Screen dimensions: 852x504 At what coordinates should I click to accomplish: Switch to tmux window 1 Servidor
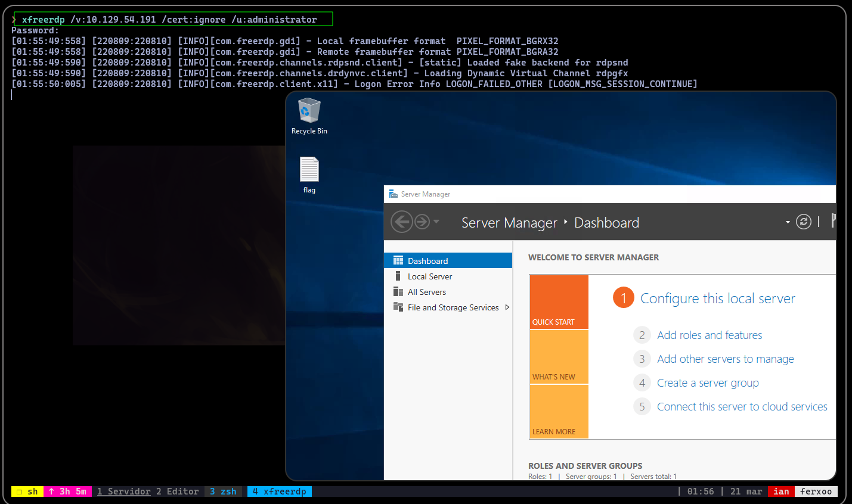click(123, 491)
